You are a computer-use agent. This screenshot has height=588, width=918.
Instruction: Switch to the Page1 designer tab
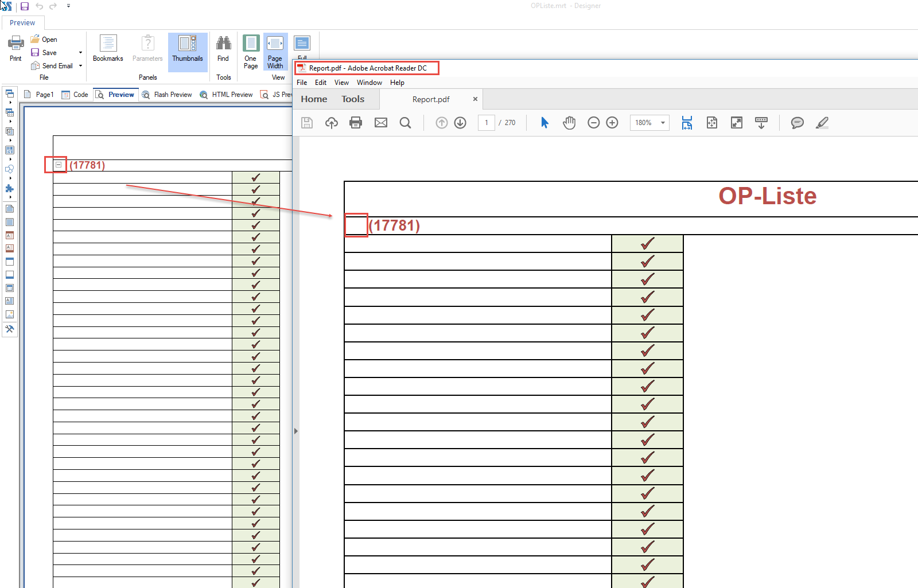tap(39, 95)
